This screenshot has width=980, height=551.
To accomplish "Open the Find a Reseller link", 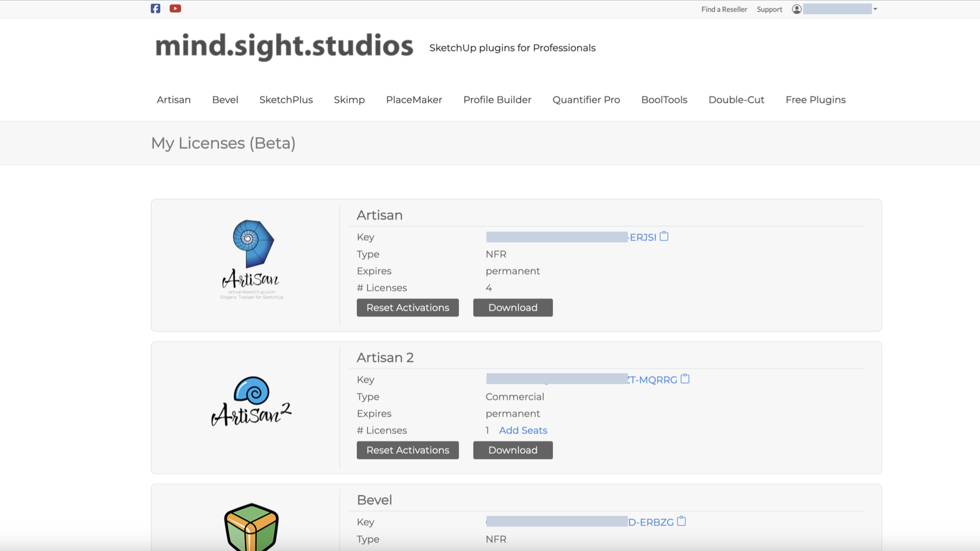I will coord(724,9).
